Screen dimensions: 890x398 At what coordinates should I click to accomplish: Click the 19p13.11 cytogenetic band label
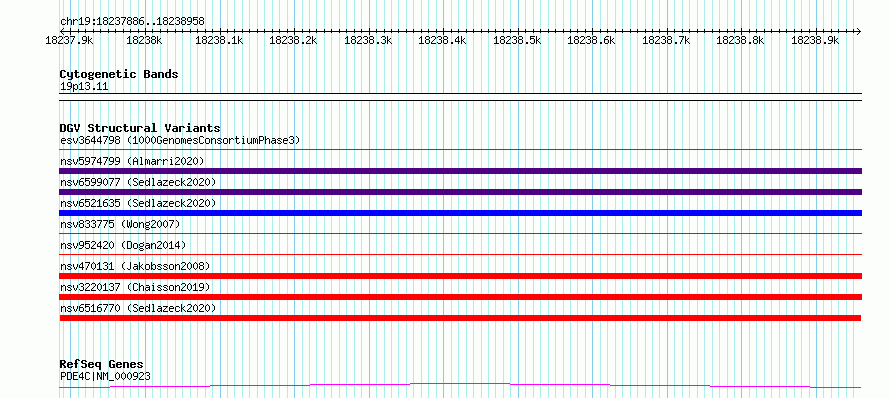[x=84, y=87]
